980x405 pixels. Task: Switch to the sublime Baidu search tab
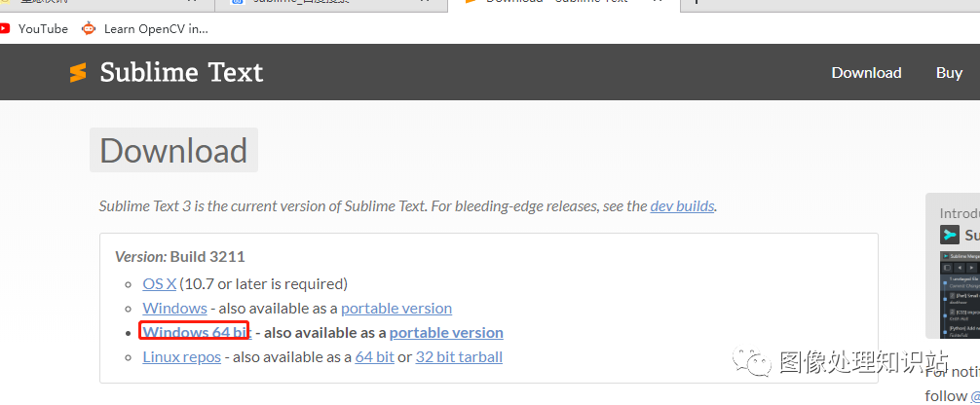pyautogui.click(x=331, y=3)
